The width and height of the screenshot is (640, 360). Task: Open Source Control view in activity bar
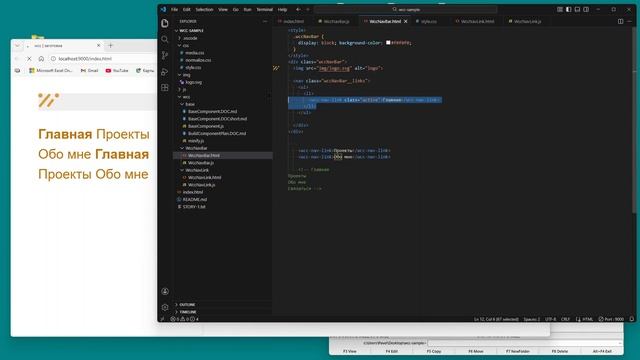(165, 55)
